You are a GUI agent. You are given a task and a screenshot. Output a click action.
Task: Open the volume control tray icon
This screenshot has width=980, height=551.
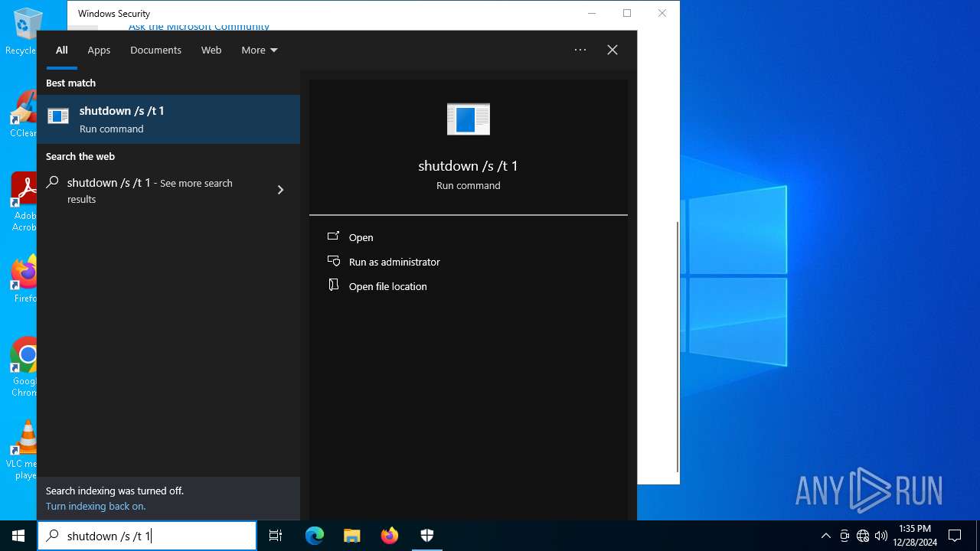click(x=881, y=536)
